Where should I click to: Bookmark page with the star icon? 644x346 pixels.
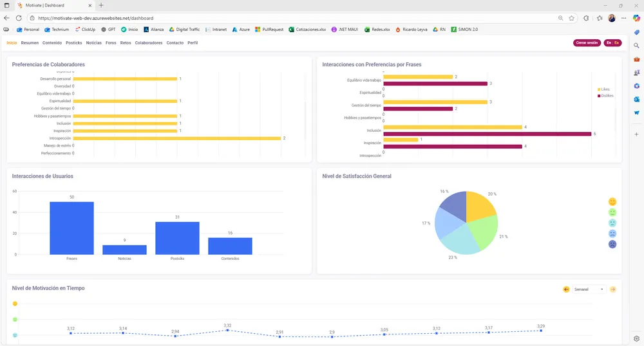[571, 18]
